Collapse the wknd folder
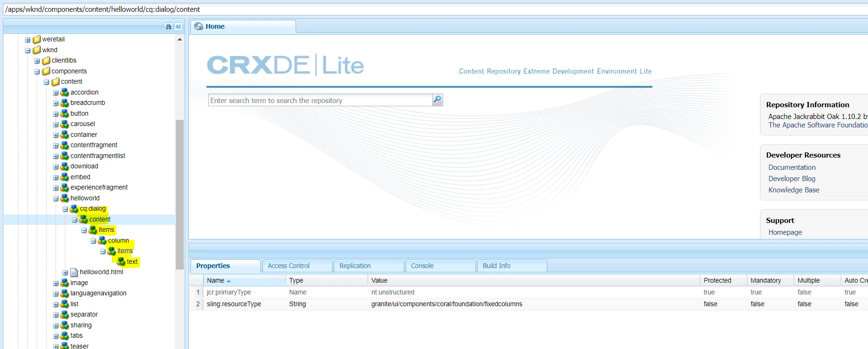 (28, 50)
